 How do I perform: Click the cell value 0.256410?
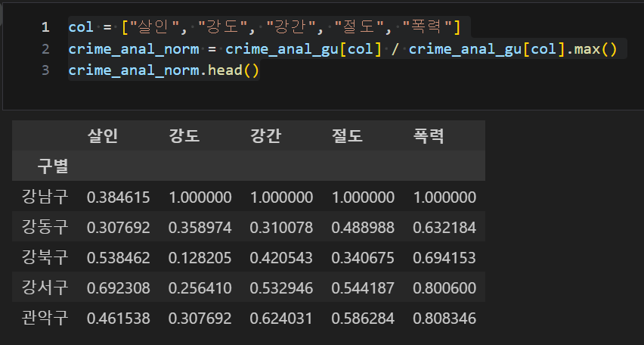[200, 287]
